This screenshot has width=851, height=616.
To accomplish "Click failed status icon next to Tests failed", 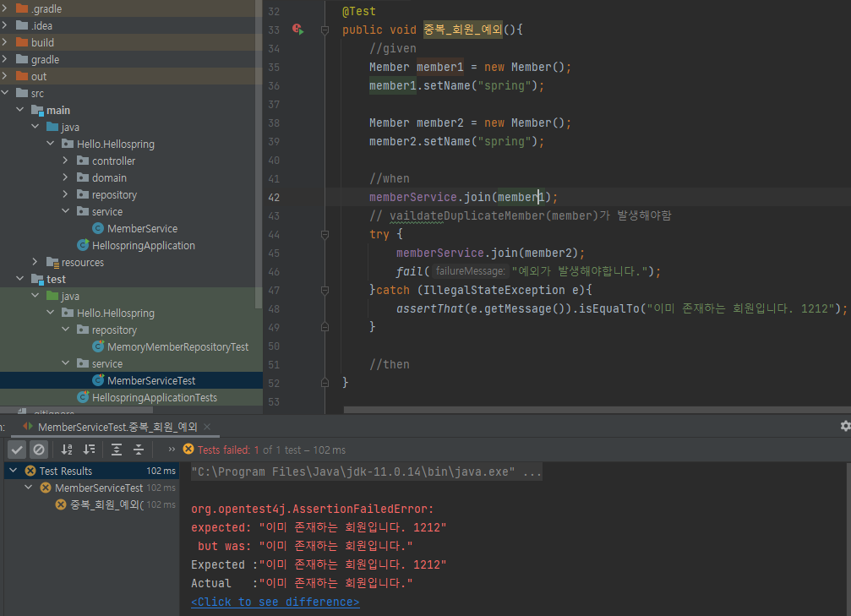I will point(188,449).
